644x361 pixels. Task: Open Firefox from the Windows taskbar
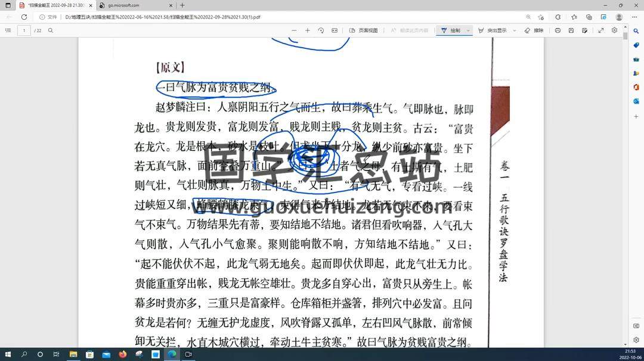click(123, 354)
